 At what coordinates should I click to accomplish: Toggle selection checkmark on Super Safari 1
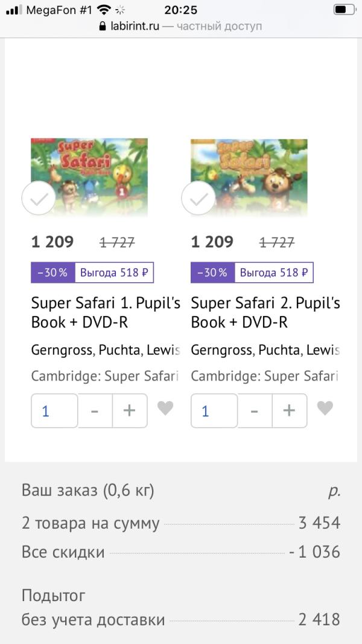tap(39, 198)
